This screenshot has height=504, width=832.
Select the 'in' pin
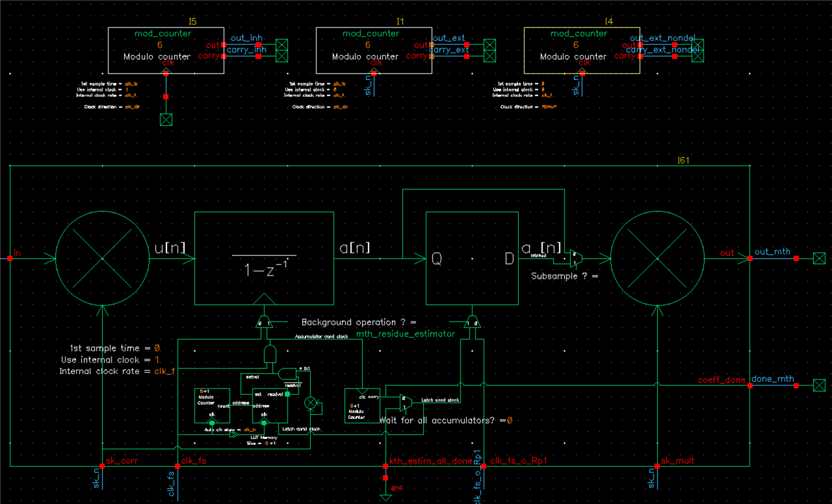pyautogui.click(x=10, y=258)
